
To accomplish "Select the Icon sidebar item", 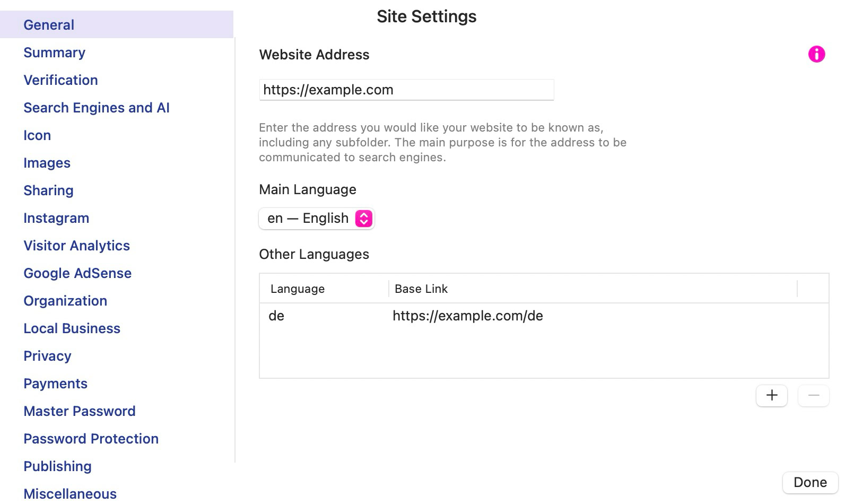I will coord(37,135).
